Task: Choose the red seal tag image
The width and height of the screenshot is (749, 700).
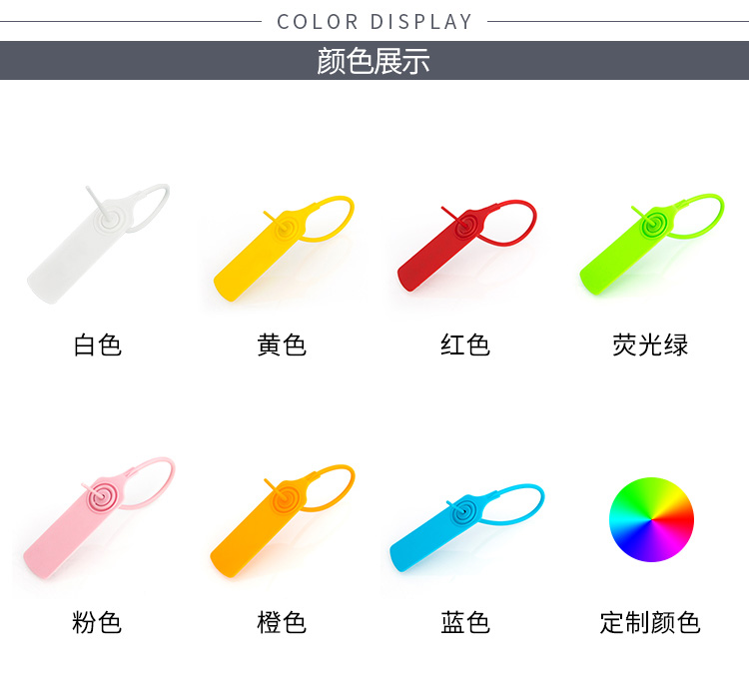Action: pyautogui.click(x=466, y=246)
